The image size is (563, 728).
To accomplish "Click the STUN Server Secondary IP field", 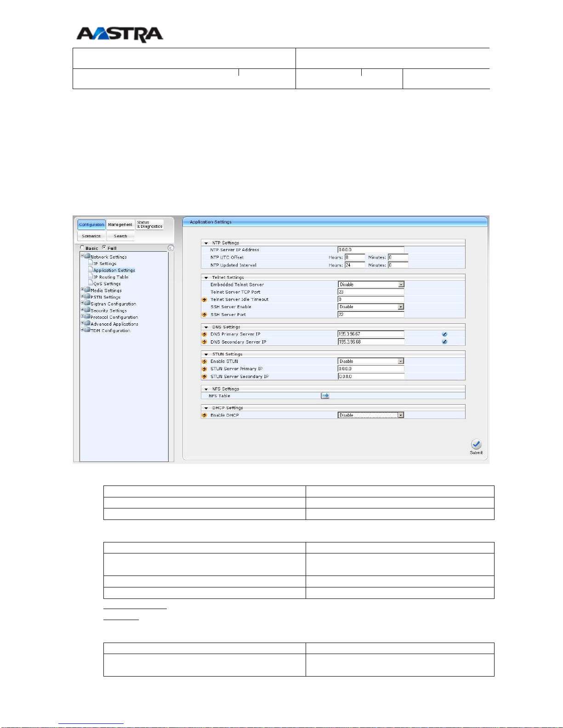I will (x=371, y=377).
